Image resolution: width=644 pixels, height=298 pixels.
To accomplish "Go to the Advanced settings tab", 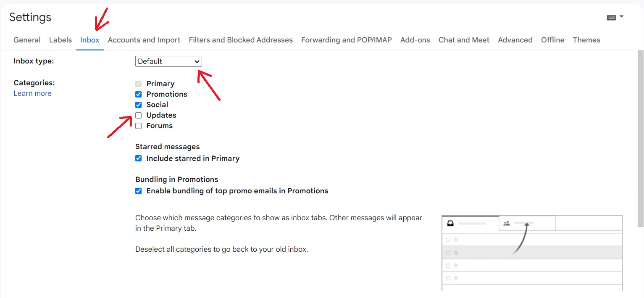I will (515, 40).
